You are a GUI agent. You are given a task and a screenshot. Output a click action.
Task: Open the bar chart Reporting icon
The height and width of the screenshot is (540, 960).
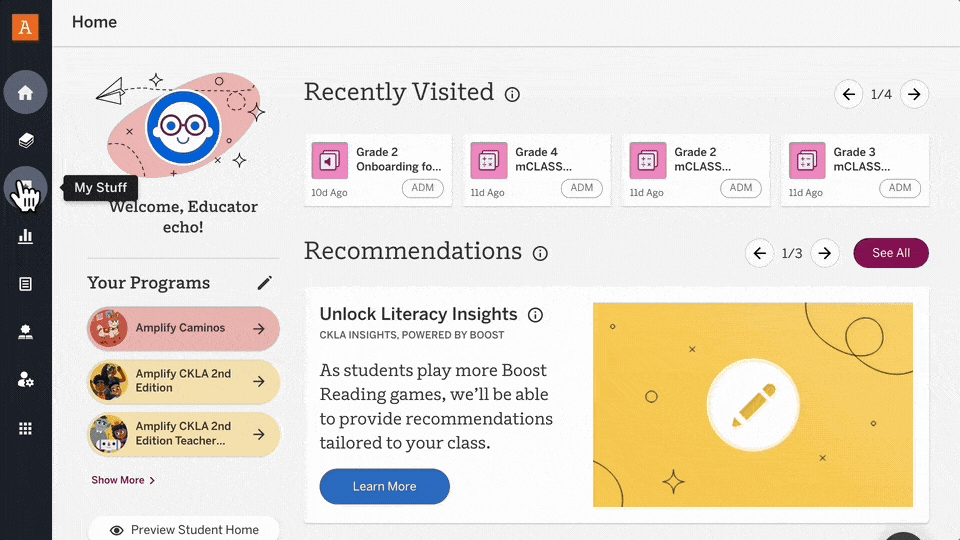pos(25,236)
